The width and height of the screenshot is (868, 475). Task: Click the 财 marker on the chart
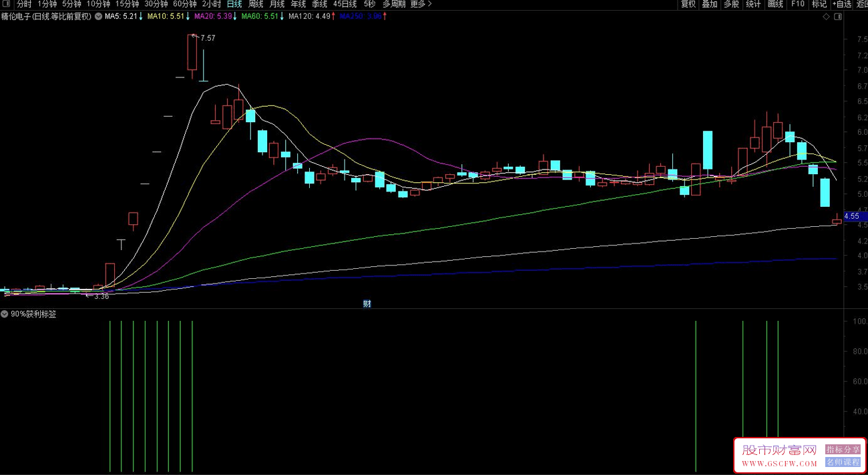pos(367,304)
